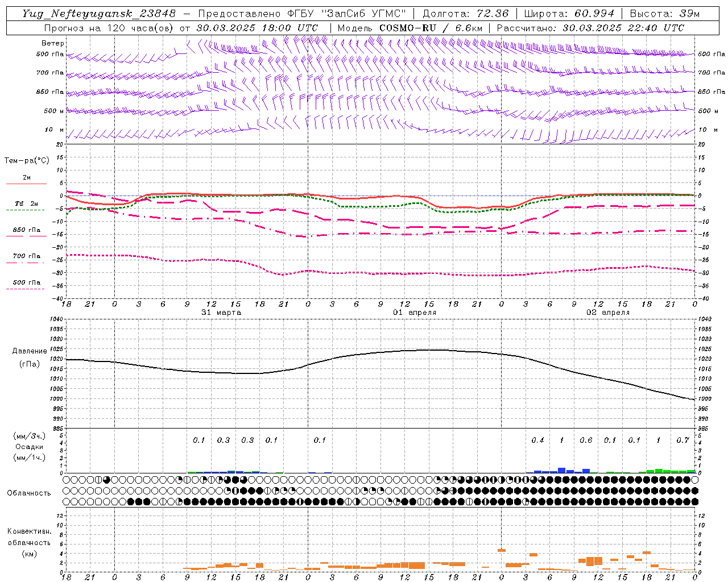Image resolution: width=728 pixels, height=582 pixels.
Task: Click the latitude value Широта: 60.994
Action: [569, 14]
